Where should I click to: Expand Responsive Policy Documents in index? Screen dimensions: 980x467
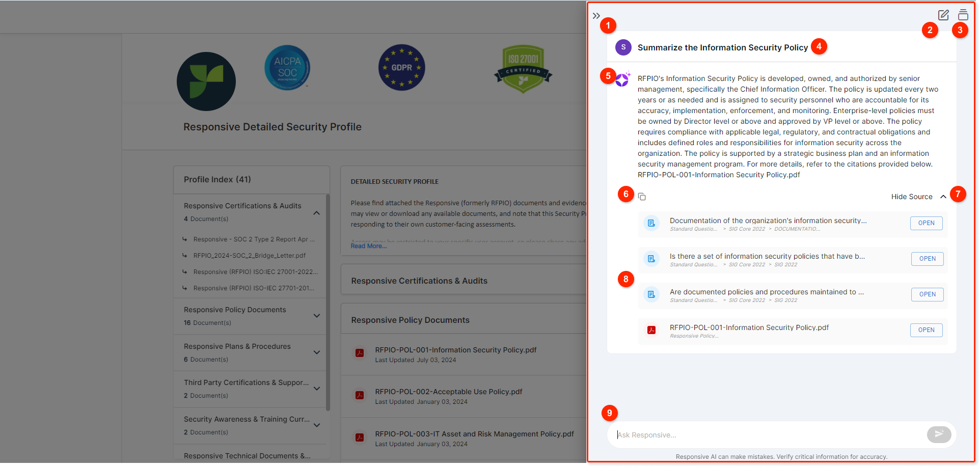click(x=317, y=316)
